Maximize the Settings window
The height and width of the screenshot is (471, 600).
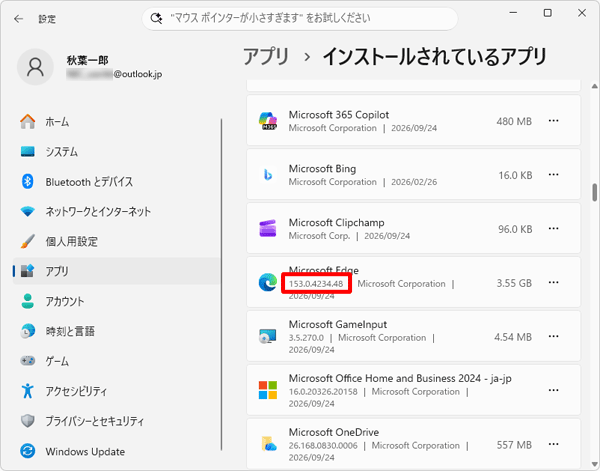[548, 13]
